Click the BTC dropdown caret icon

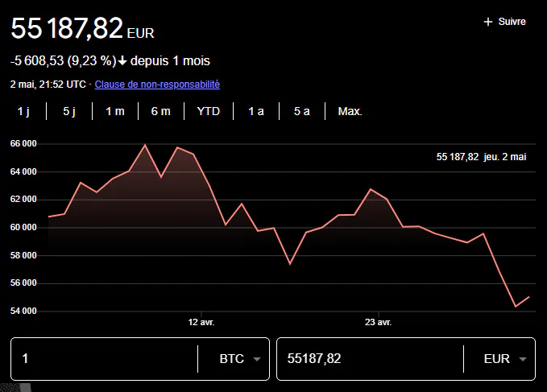257,359
